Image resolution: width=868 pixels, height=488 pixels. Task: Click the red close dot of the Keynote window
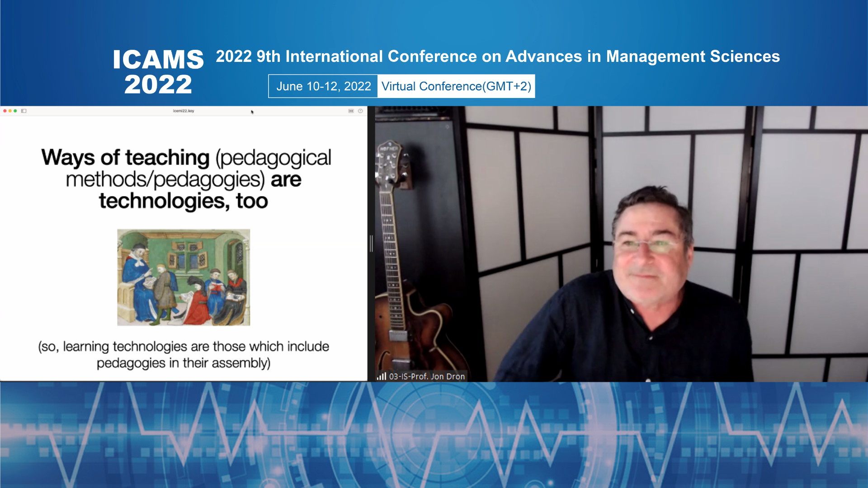[5, 111]
